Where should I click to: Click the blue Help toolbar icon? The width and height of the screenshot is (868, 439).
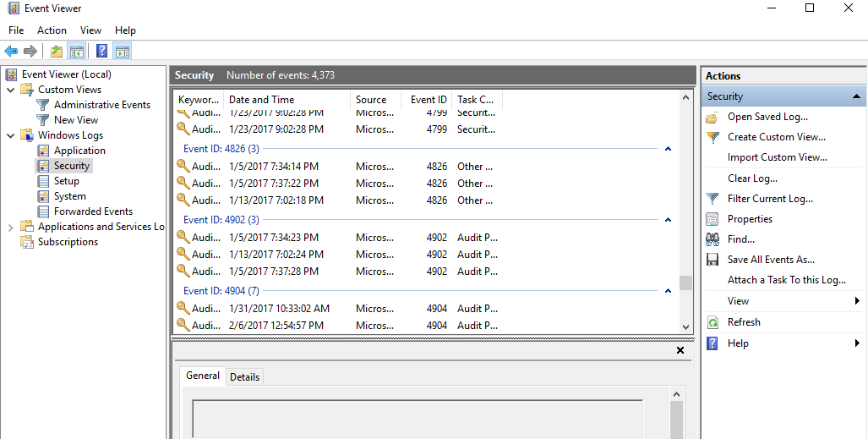[101, 51]
